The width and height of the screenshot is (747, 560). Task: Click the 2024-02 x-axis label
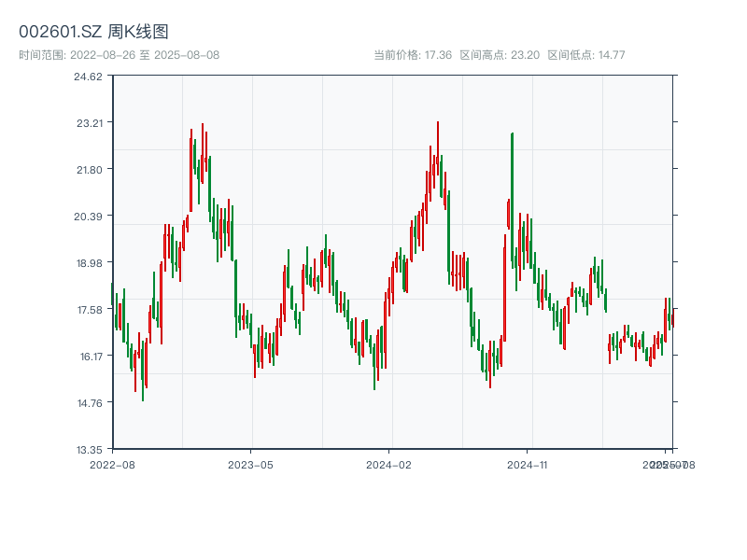388,465
